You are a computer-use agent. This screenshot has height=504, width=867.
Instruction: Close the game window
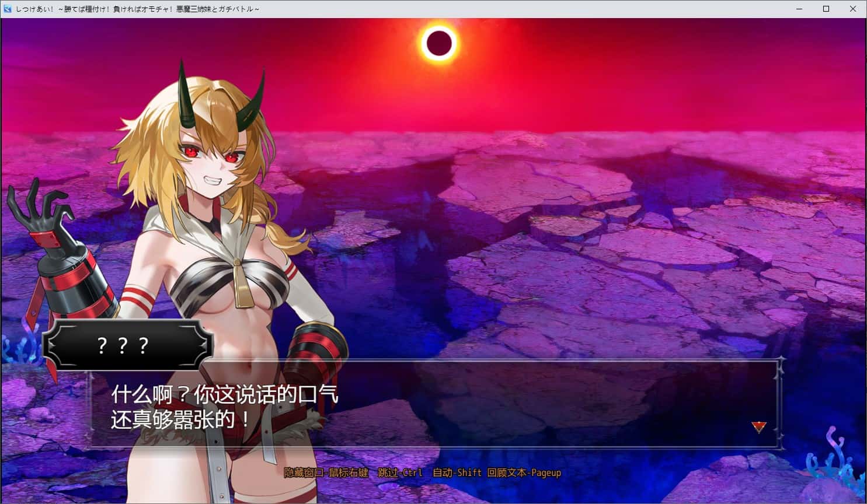pos(853,9)
